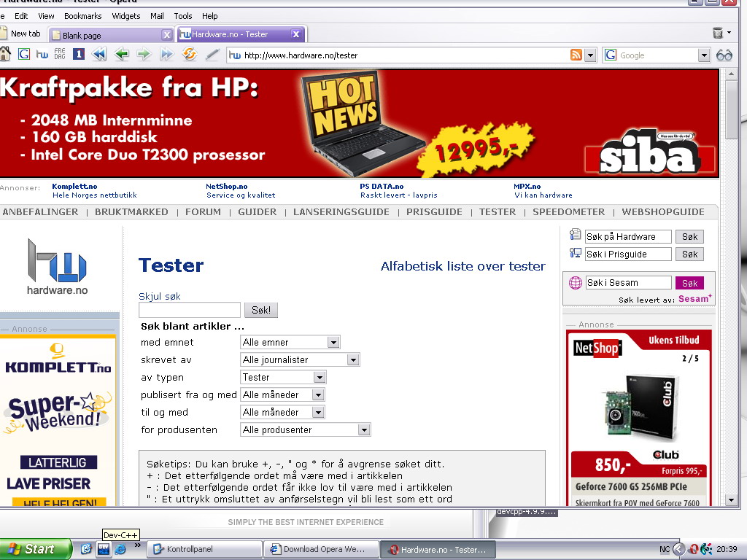
Task: Expand the Google search engine dropdown
Action: pos(704,55)
